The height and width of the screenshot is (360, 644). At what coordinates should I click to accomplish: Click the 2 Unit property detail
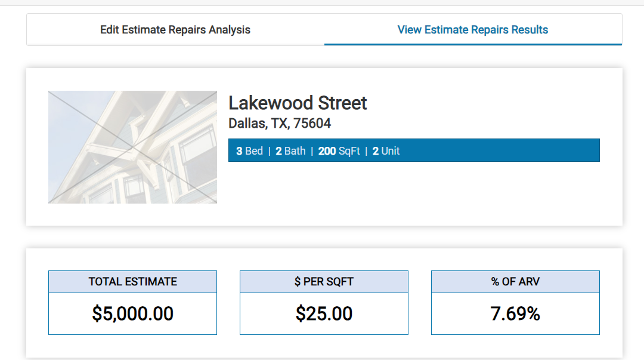[x=386, y=151]
